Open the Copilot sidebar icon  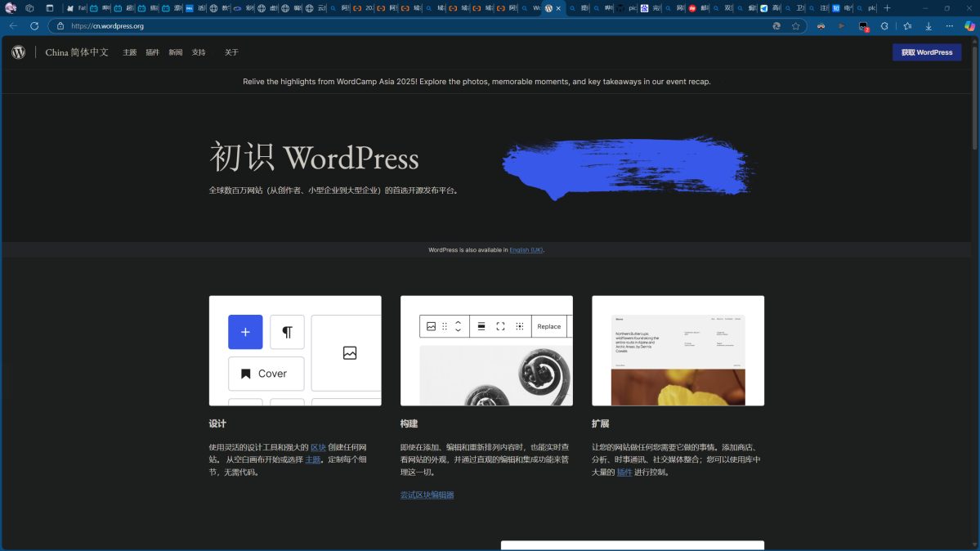970,26
